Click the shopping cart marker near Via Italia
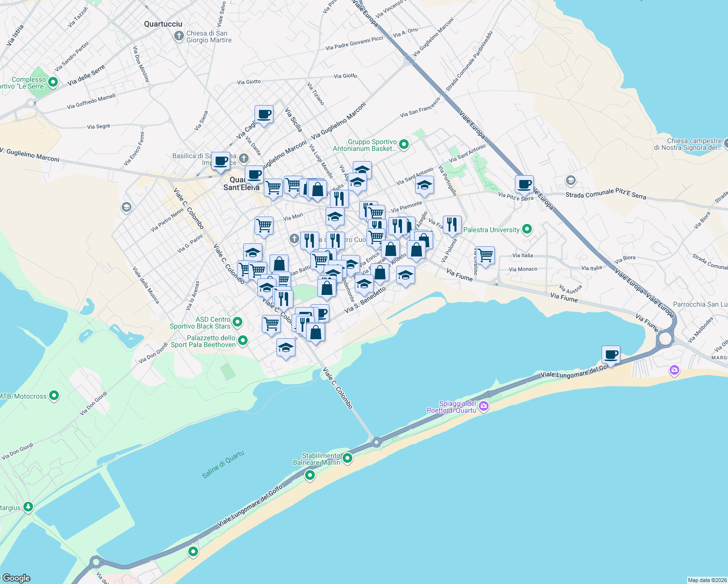This screenshot has height=584, width=728. (x=485, y=256)
